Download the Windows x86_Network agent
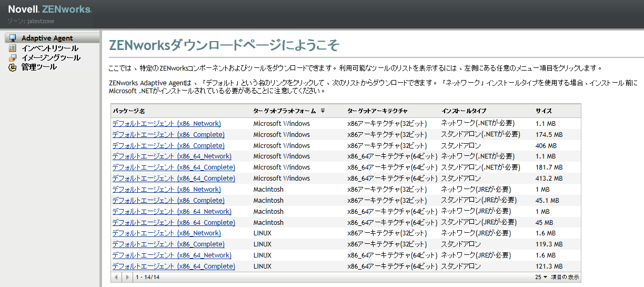This screenshot has height=287, width=644. tap(166, 123)
